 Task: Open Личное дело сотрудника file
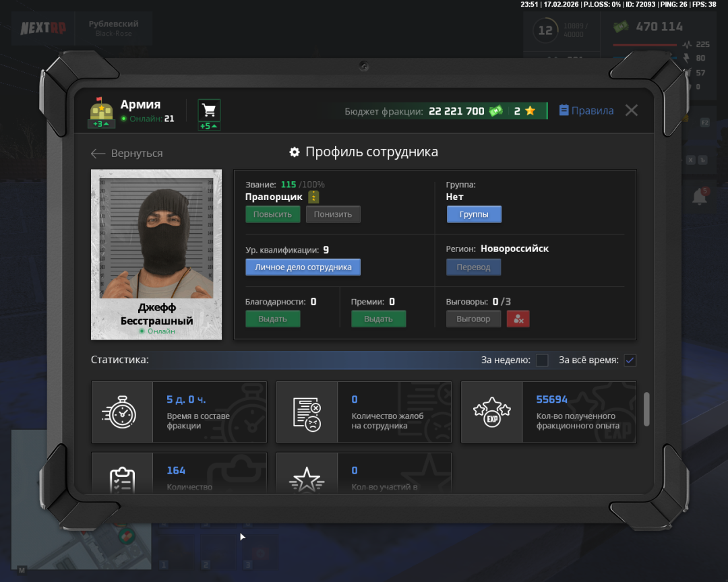point(303,267)
